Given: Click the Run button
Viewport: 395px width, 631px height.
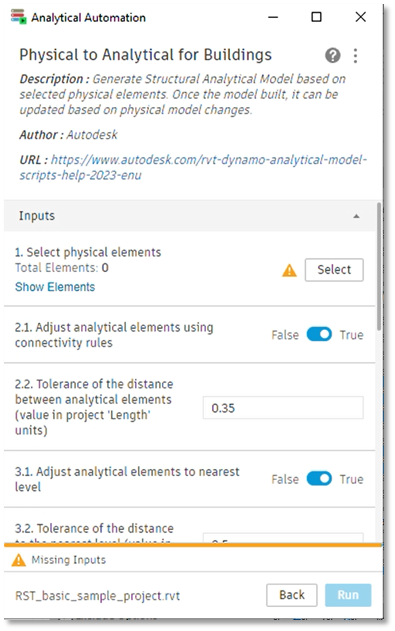Looking at the screenshot, I should 348,595.
